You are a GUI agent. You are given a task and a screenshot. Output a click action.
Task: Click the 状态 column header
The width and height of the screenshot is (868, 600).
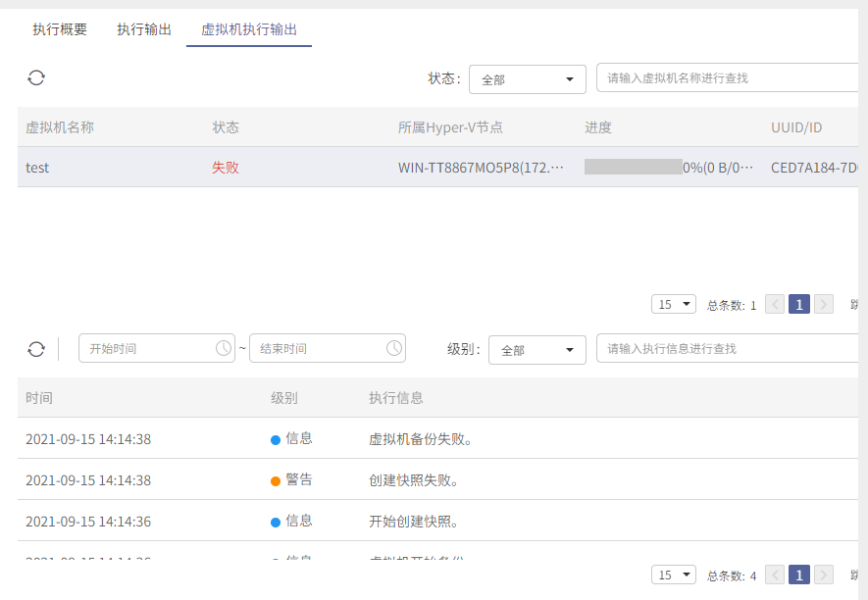[226, 127]
